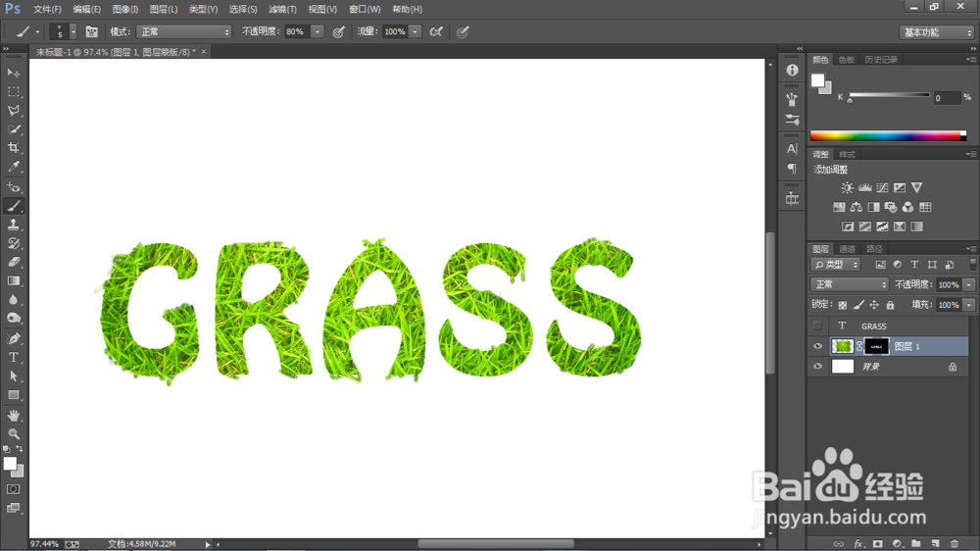
Task: Select the Brush tool in toolbox
Action: tap(13, 206)
